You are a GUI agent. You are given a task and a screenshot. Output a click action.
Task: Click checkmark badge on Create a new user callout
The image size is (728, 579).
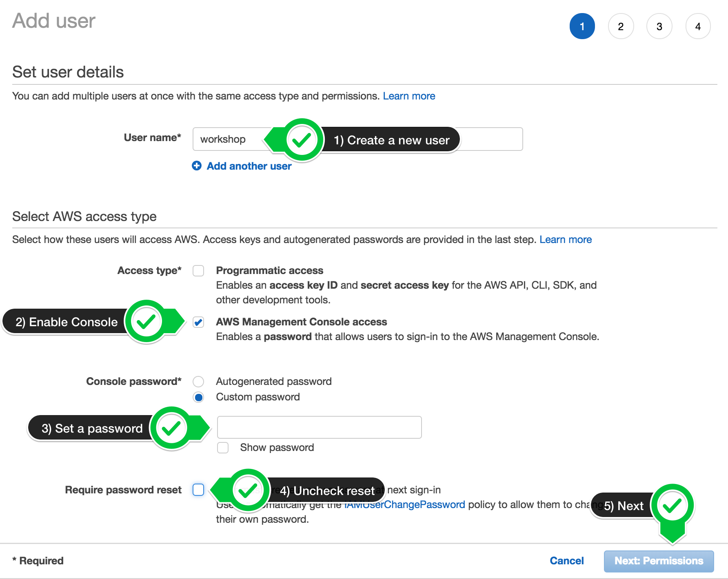click(x=301, y=139)
